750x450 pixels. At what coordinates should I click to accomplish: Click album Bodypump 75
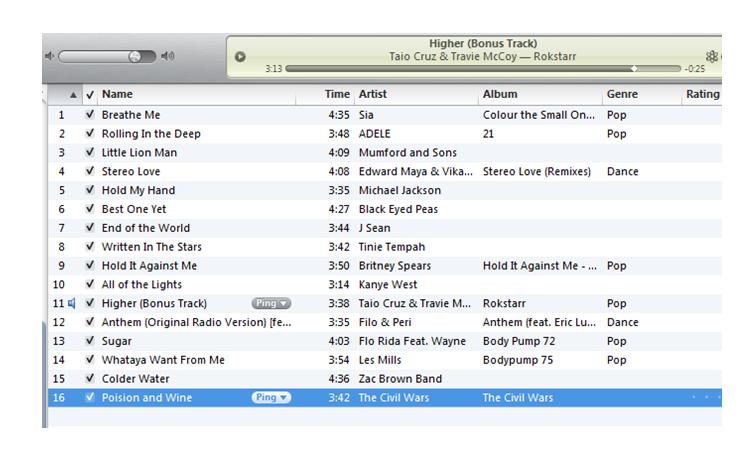(518, 360)
